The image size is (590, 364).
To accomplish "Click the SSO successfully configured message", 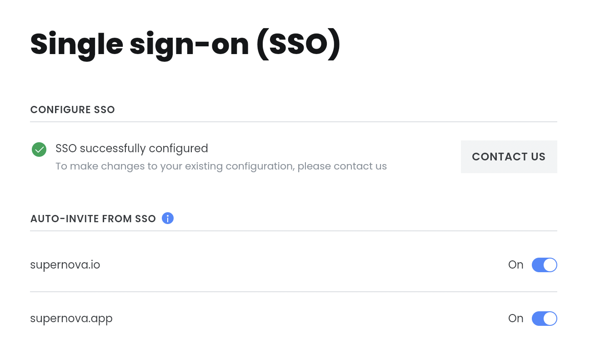I will [x=132, y=149].
